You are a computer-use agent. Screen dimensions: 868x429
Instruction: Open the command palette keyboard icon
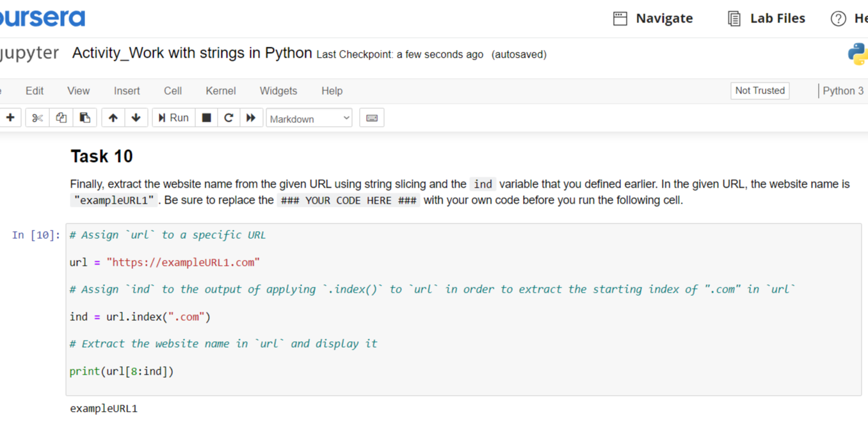click(x=372, y=118)
